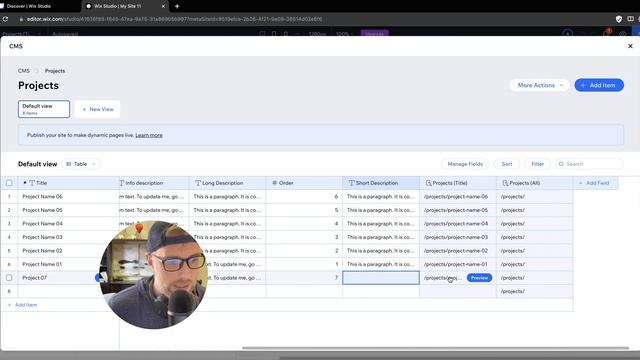Click the text icon of Short Description column

(x=351, y=183)
